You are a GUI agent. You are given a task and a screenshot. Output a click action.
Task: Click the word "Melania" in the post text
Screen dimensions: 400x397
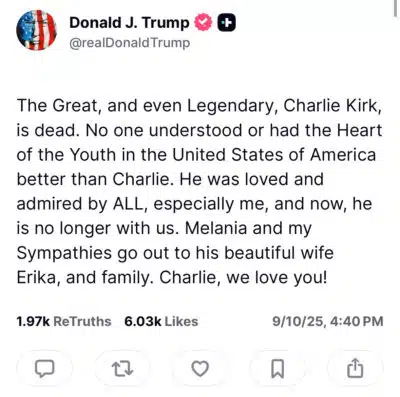point(216,228)
